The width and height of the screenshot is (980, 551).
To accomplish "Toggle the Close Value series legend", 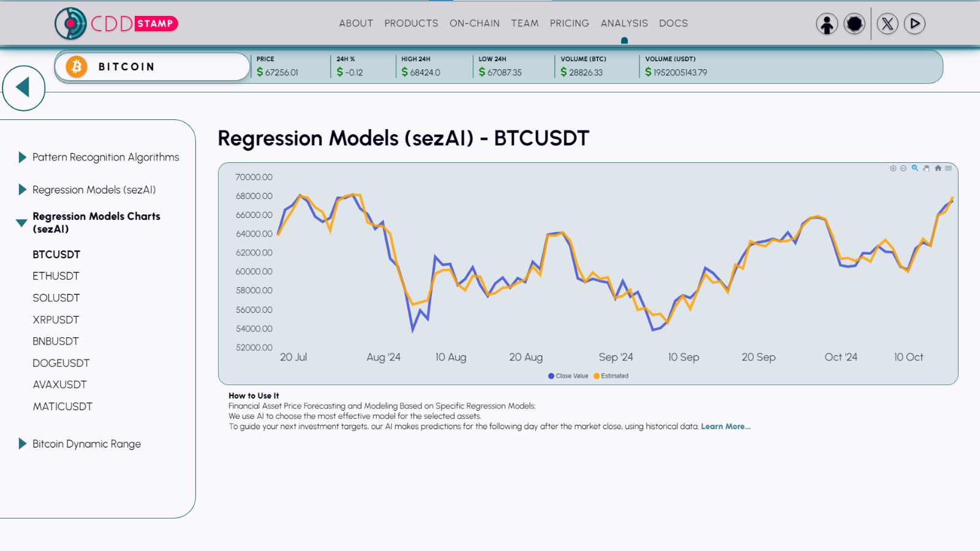I will 568,376.
